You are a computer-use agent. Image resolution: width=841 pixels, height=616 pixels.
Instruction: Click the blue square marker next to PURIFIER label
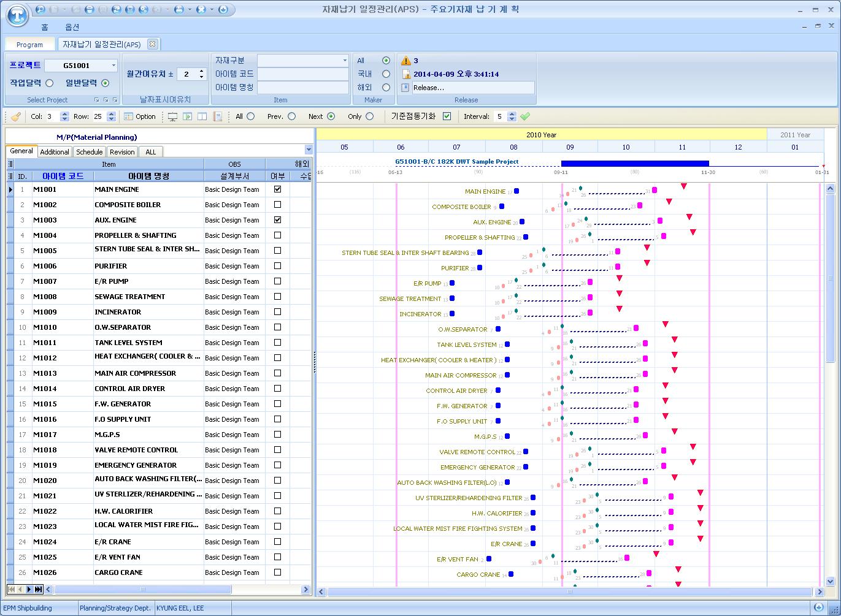(480, 267)
